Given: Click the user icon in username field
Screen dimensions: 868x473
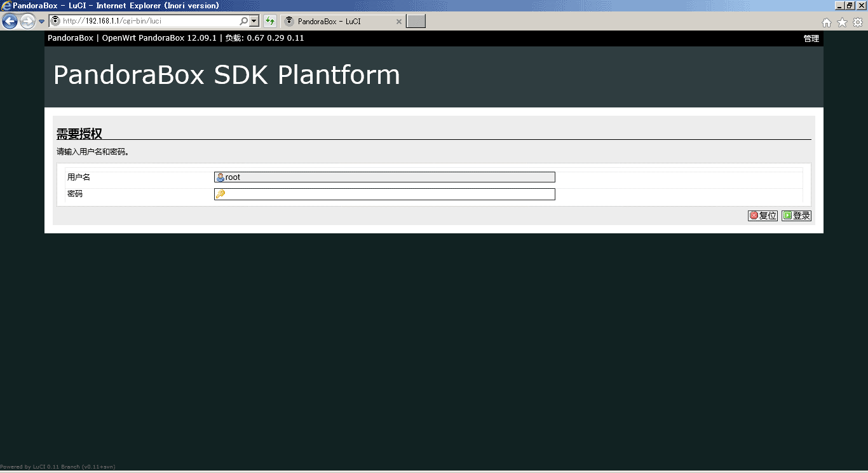Looking at the screenshot, I should [x=220, y=177].
